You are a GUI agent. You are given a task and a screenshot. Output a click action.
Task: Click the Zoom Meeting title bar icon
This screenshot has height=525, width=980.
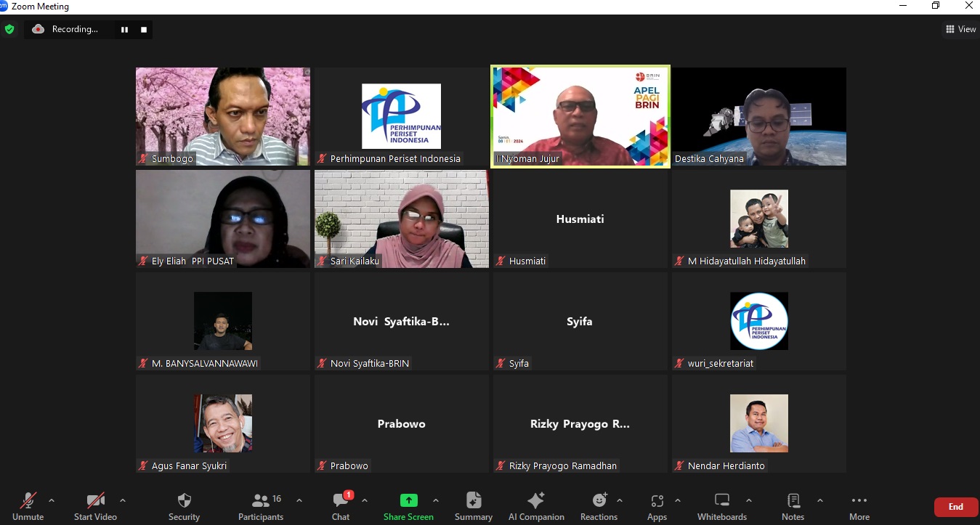[x=3, y=6]
